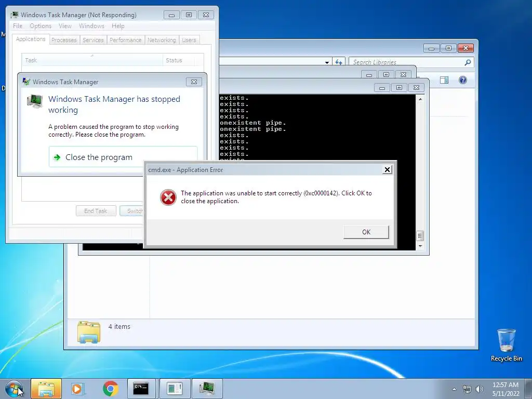Click the End Task button
The height and width of the screenshot is (399, 532).
tap(96, 211)
